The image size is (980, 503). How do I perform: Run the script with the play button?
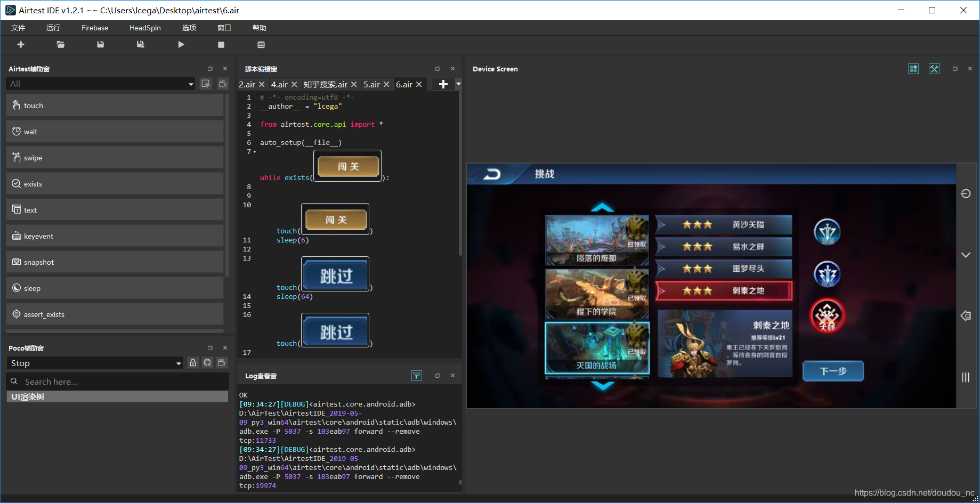(x=181, y=45)
